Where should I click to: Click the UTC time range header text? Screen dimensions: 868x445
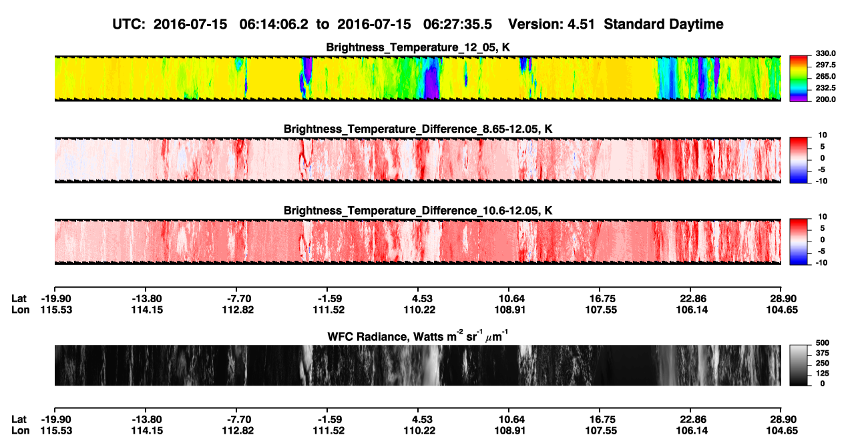point(304,24)
